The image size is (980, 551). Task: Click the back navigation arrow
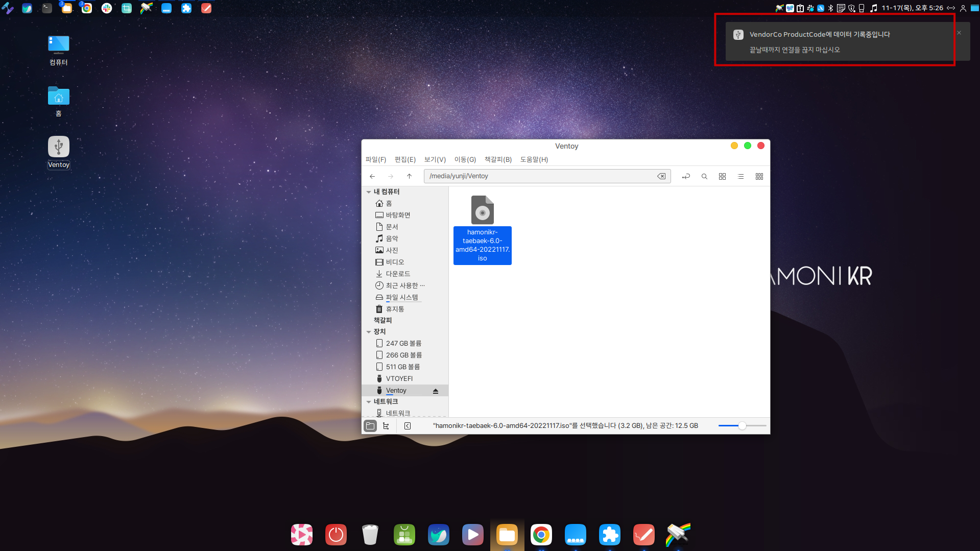[x=372, y=176]
